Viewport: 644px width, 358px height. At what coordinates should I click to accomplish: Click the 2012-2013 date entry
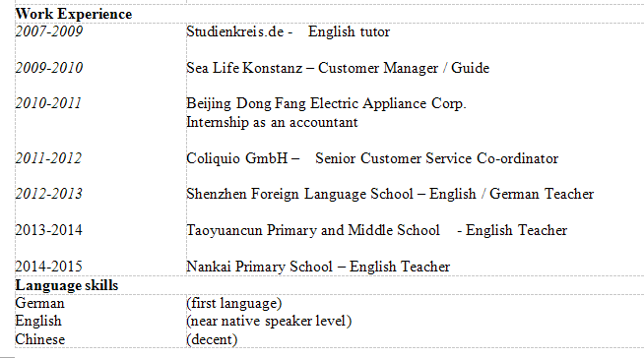click(x=49, y=194)
